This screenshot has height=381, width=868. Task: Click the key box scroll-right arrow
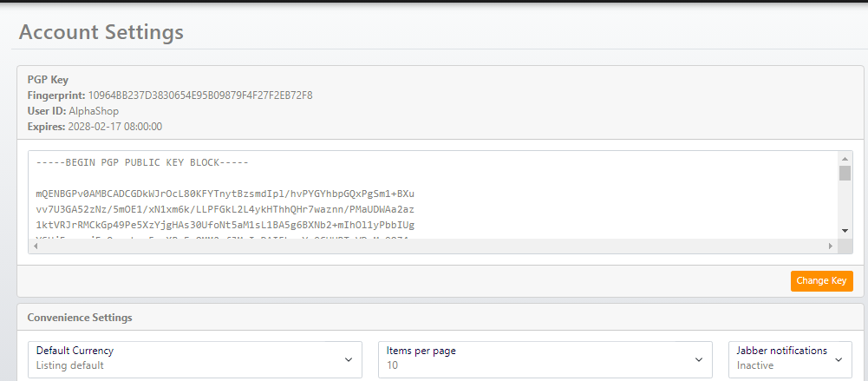click(831, 246)
